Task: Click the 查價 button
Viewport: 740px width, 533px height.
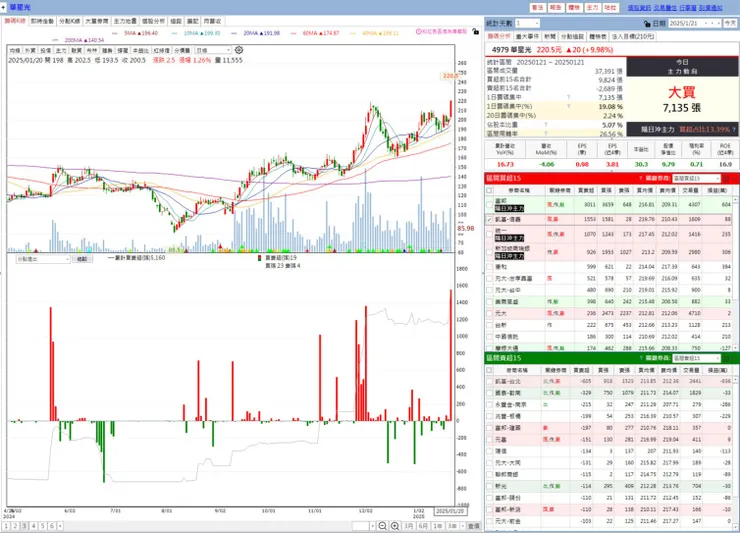Action: click(473, 526)
